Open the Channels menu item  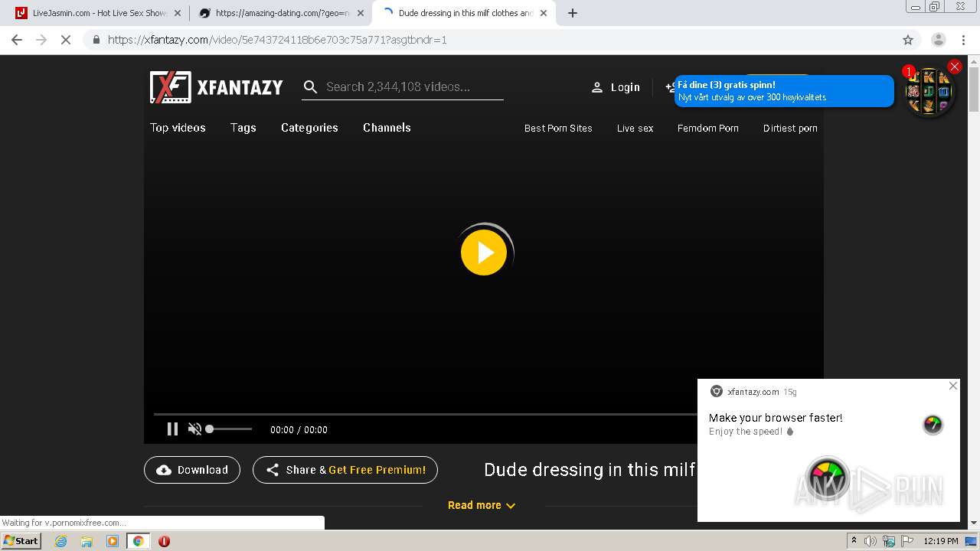pos(387,128)
